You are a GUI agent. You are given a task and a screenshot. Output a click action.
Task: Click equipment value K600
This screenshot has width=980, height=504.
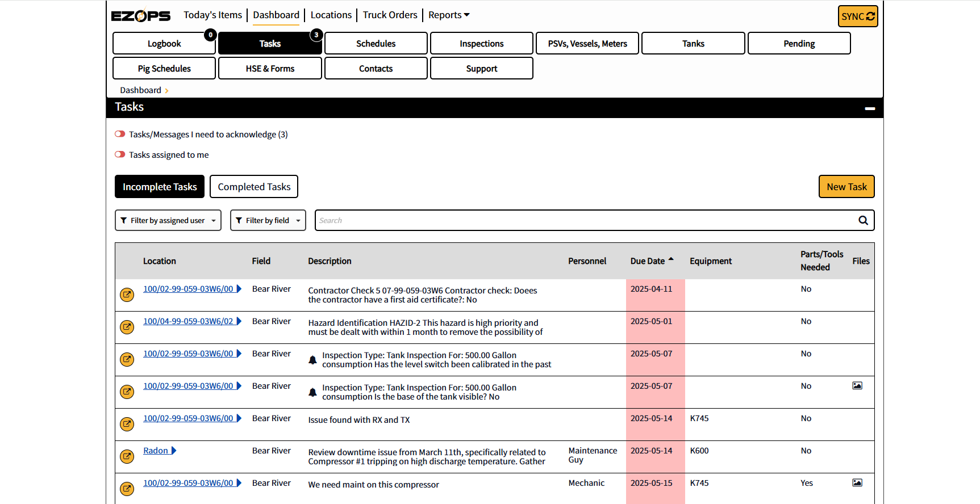[699, 451]
